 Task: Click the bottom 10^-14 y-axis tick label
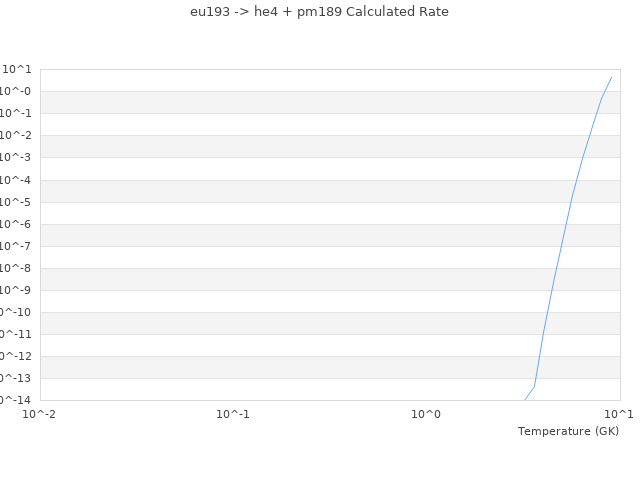click(16, 400)
